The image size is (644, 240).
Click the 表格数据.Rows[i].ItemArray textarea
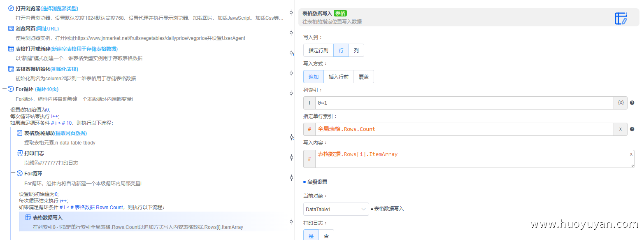(x=475, y=158)
